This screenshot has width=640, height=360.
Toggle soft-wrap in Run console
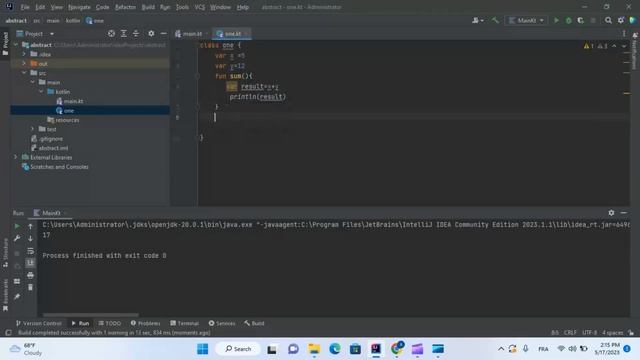30,251
